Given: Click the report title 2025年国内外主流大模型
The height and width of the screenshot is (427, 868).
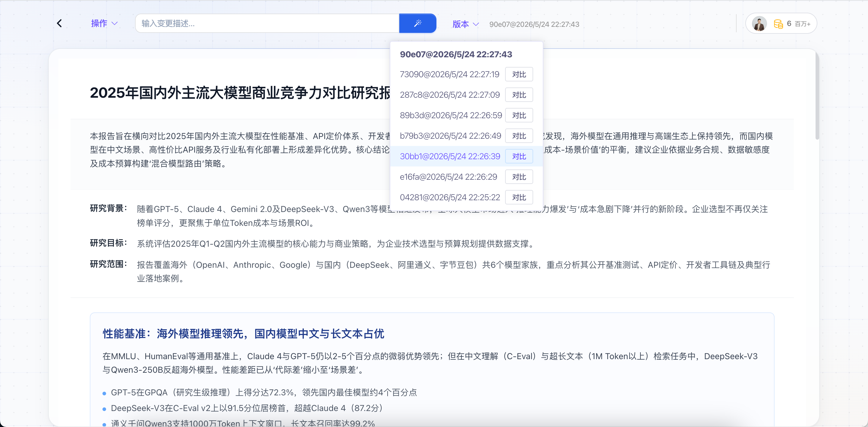Looking at the screenshot, I should click(x=240, y=93).
